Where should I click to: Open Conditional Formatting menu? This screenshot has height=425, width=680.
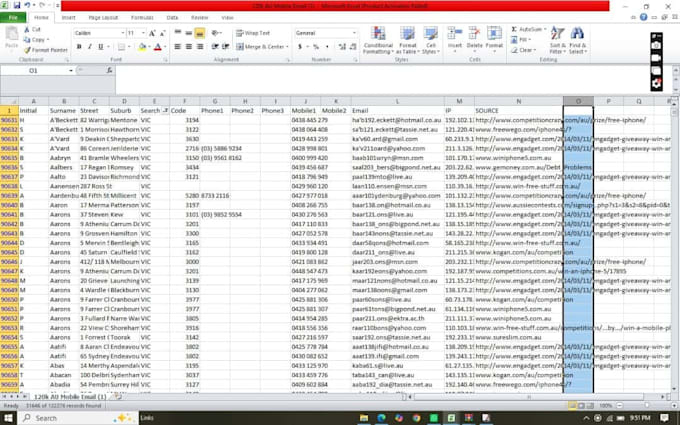click(x=378, y=40)
